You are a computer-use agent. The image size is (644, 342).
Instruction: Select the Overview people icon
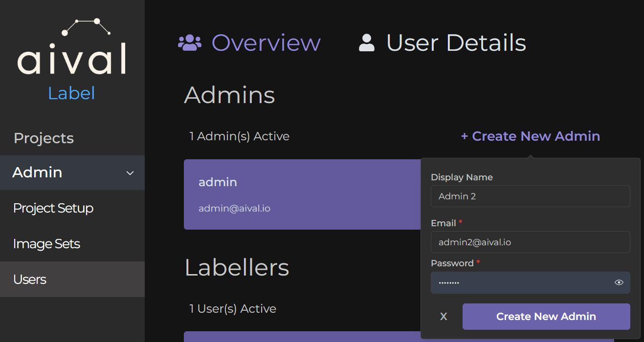click(190, 43)
